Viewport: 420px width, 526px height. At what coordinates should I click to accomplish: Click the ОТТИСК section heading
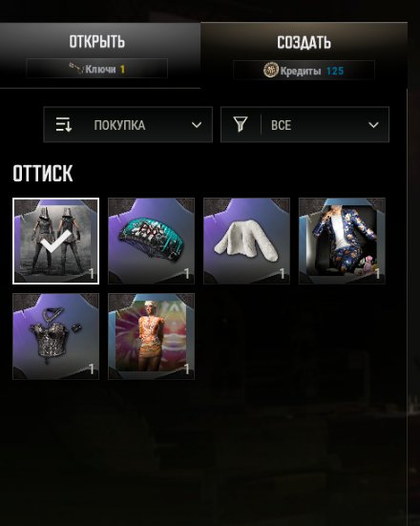43,173
